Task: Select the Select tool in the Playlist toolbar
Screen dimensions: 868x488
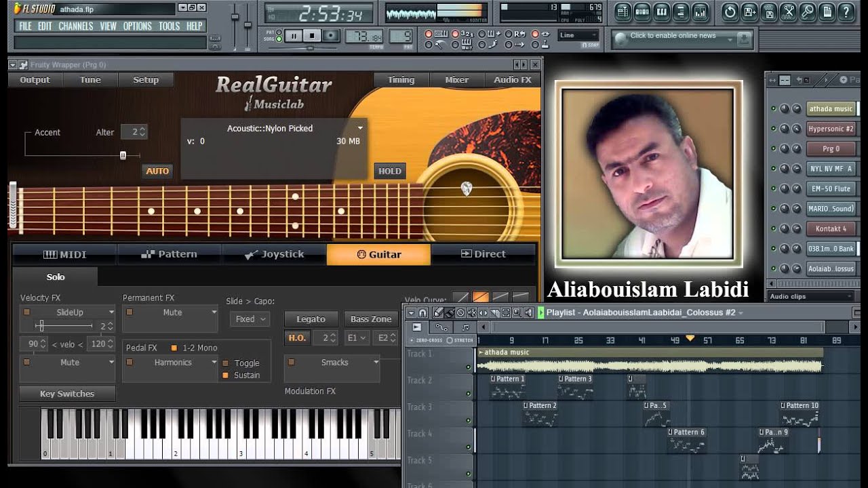Action: click(506, 312)
